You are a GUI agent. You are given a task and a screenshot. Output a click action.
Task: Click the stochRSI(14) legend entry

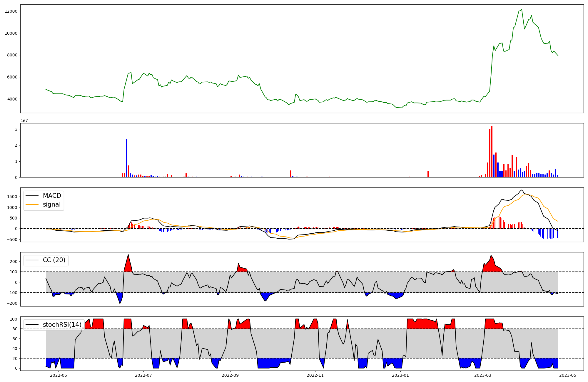[x=62, y=324]
